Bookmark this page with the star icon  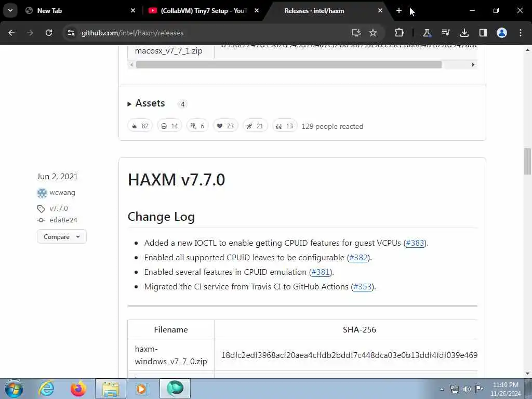click(x=373, y=33)
